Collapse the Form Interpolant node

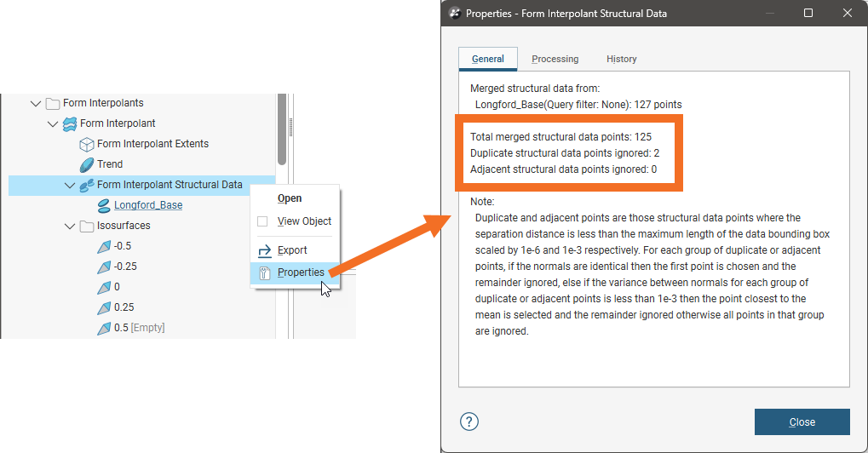tap(53, 124)
